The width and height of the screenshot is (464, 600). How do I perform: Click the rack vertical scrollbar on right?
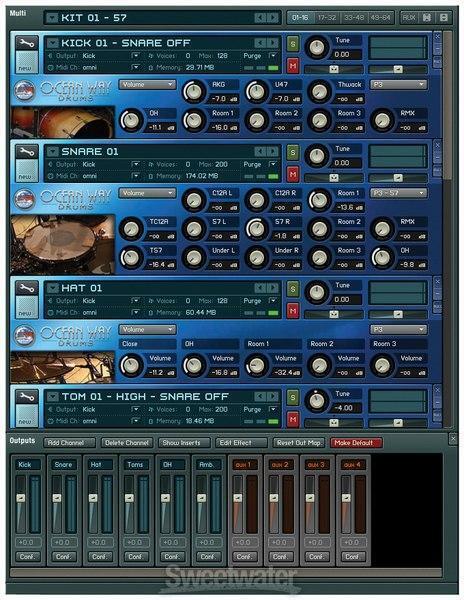[447, 105]
